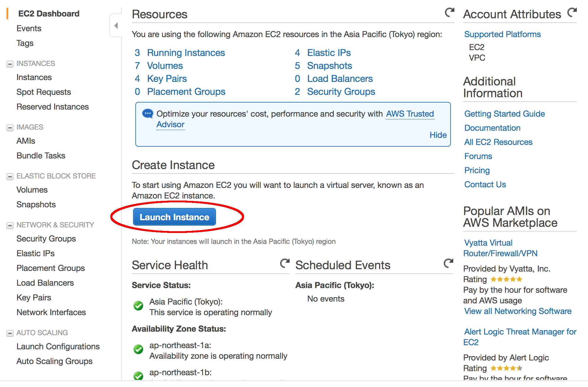Open Elastic IPs in the sidebar
The height and width of the screenshot is (387, 588).
click(x=36, y=253)
